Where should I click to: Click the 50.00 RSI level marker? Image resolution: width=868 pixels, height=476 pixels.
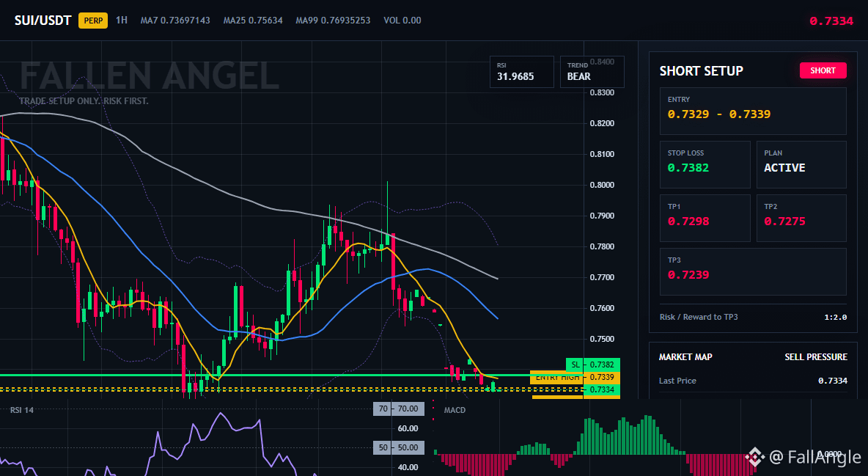[x=400, y=447]
